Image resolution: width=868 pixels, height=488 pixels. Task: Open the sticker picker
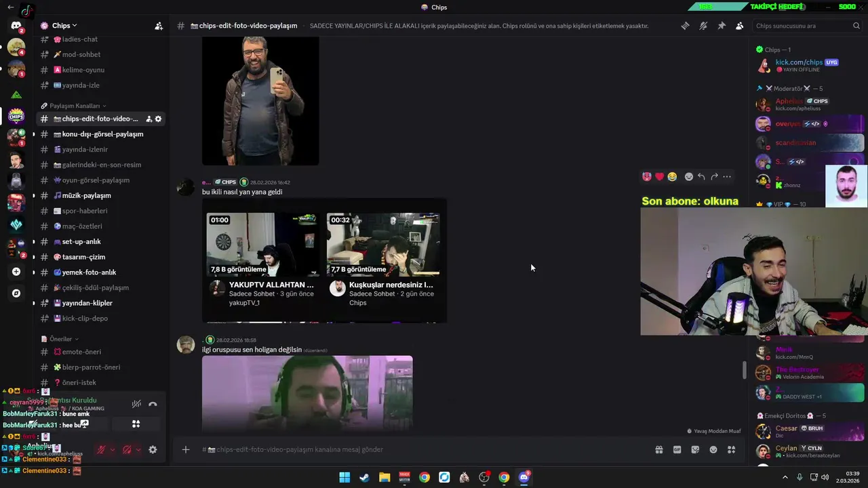pos(695,449)
